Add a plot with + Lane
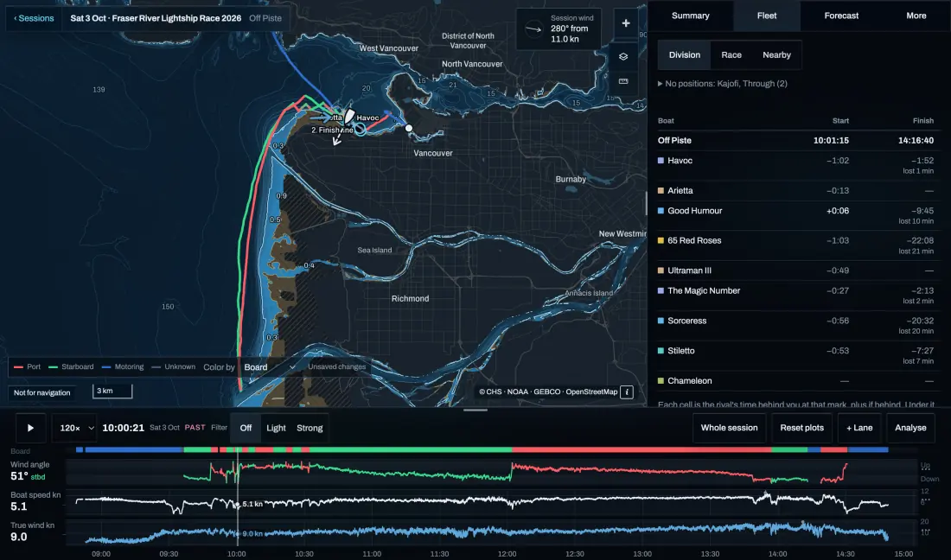Image resolution: width=951 pixels, height=560 pixels. coord(859,428)
